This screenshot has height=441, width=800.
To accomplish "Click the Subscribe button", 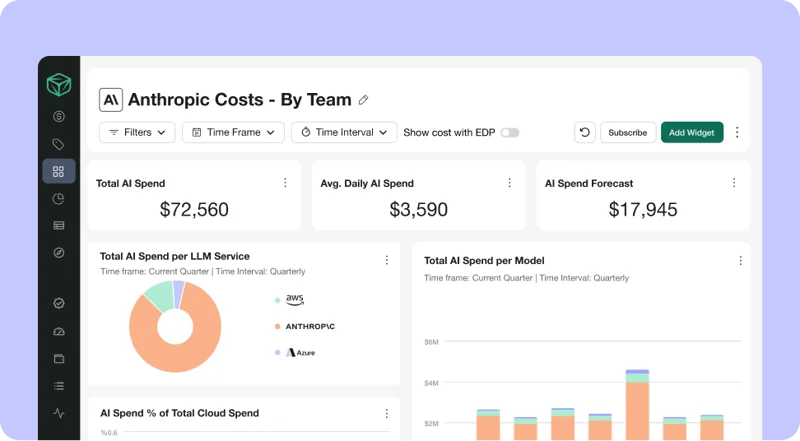I will [628, 132].
